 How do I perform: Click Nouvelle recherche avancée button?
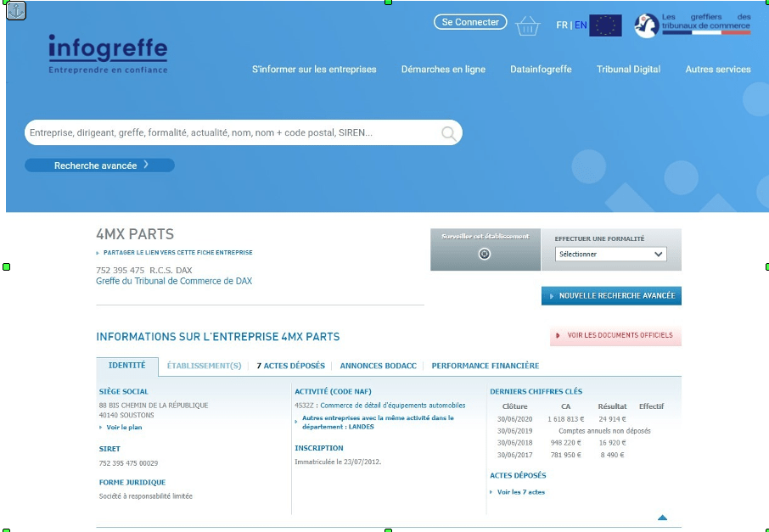pyautogui.click(x=611, y=296)
